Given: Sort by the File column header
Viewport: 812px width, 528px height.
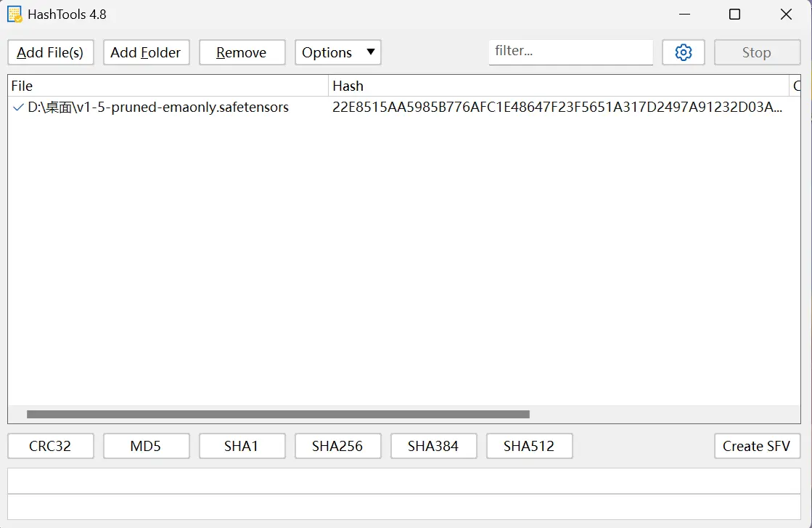Looking at the screenshot, I should click(x=167, y=86).
